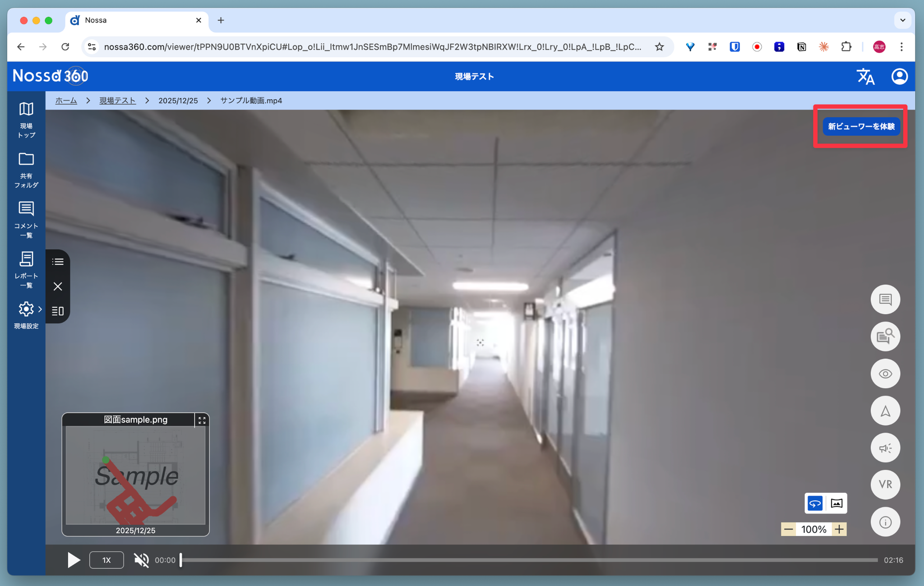Unmute the video audio

click(x=141, y=560)
